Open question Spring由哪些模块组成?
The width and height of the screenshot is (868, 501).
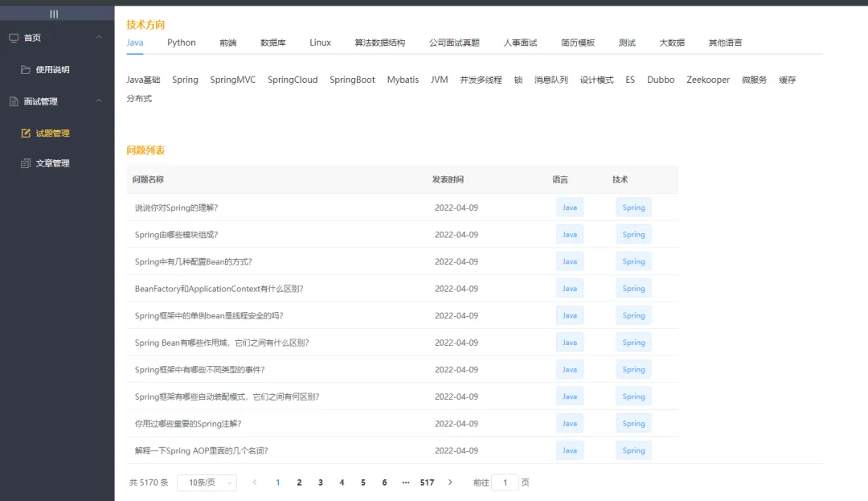point(176,235)
